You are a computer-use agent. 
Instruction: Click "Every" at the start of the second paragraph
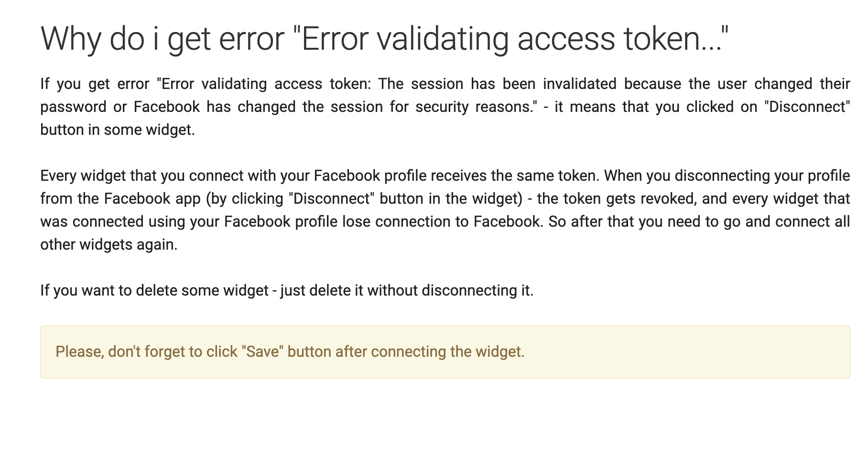coord(58,176)
